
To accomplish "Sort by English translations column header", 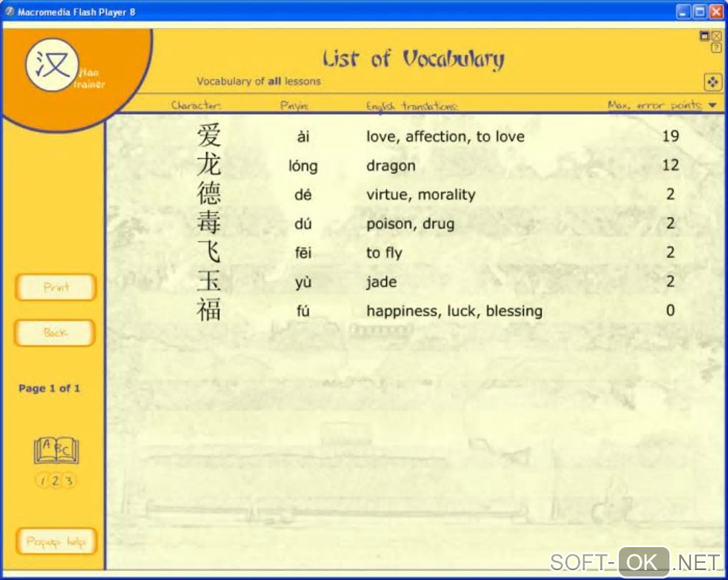I will click(x=412, y=106).
